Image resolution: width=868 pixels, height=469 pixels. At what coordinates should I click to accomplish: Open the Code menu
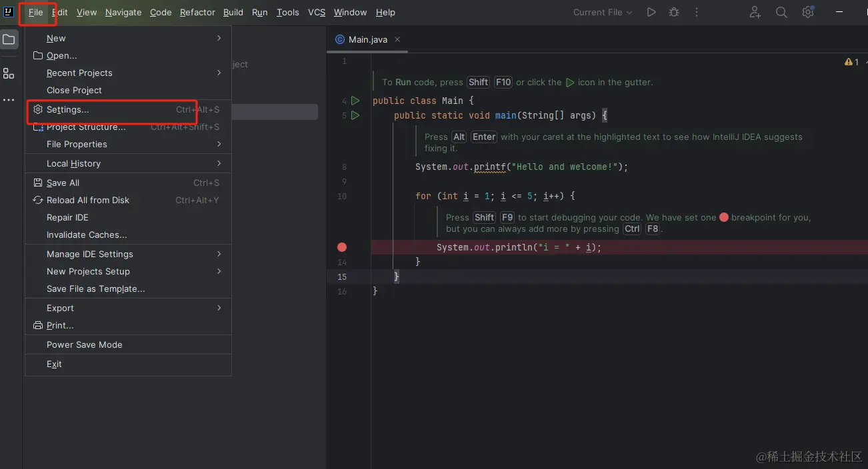click(x=161, y=12)
